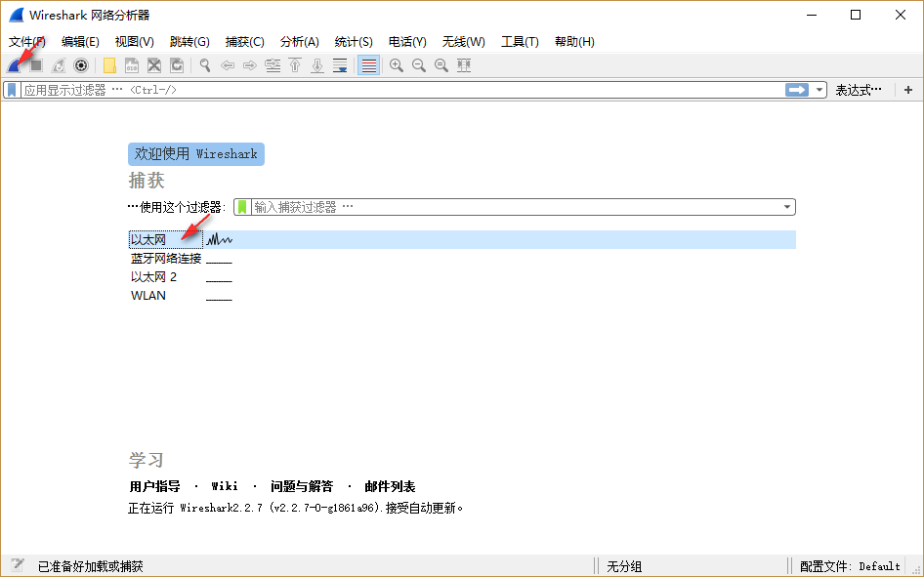The height and width of the screenshot is (577, 924).
Task: Go to previous packet left arrow
Action: click(228, 65)
